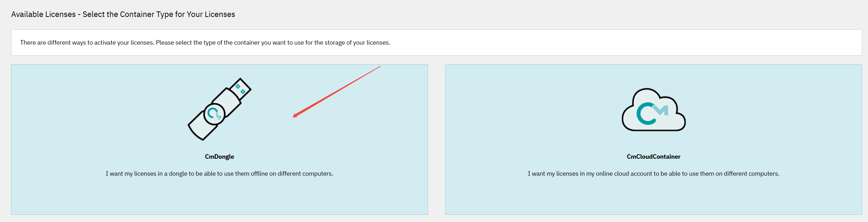Viewport: 868px width, 222px height.
Task: Click the "Available Licenses" page heading
Action: pyautogui.click(x=44, y=14)
